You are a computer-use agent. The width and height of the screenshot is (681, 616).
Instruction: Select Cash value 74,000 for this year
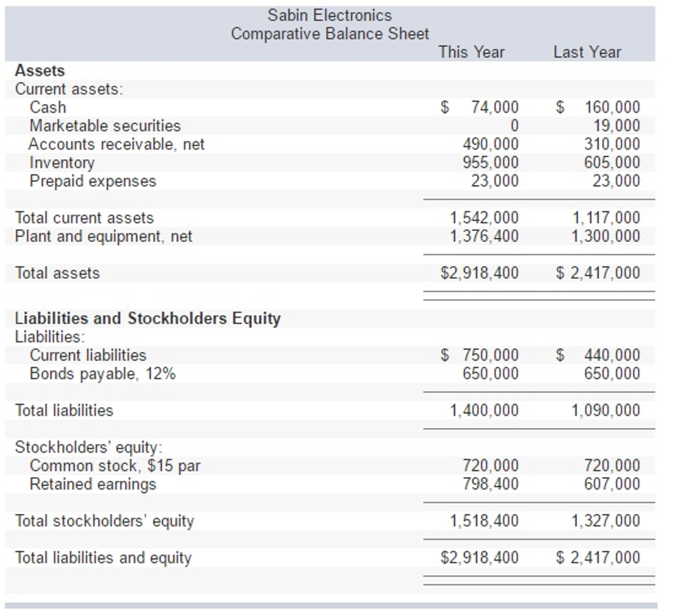495,108
